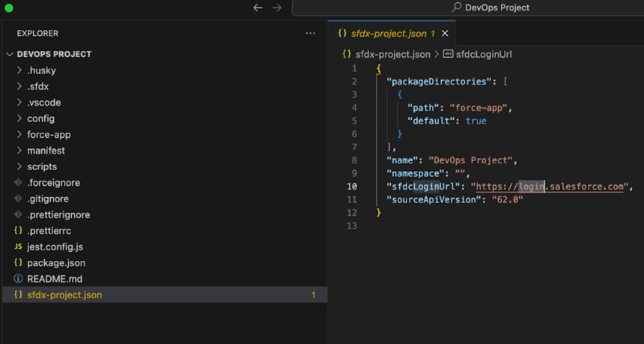
Task: Collapse the DEVOPS PROJECT root folder
Action: click(x=10, y=54)
